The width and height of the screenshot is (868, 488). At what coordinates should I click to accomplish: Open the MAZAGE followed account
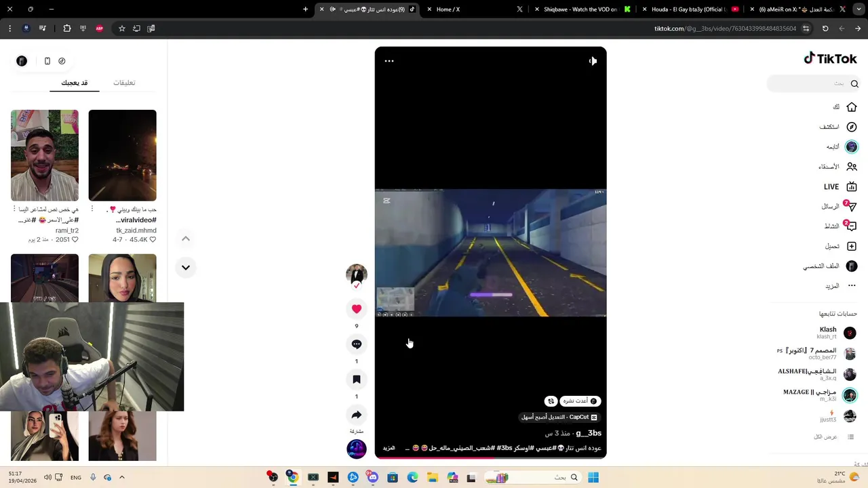(x=821, y=395)
